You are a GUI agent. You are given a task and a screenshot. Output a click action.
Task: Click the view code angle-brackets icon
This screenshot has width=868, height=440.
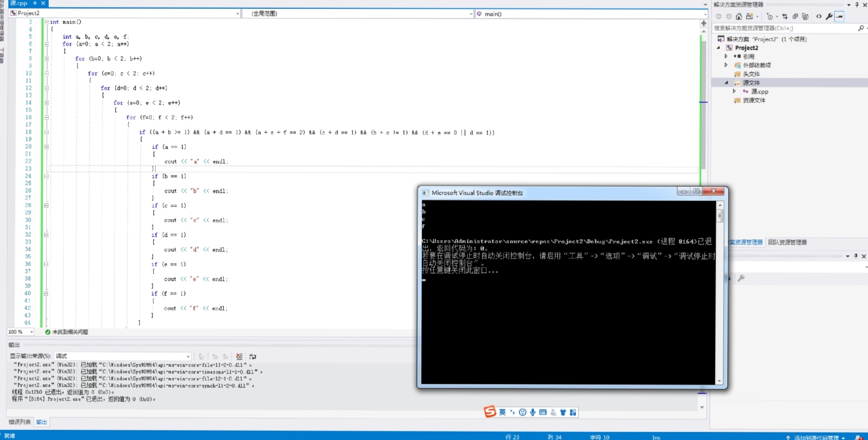pos(819,16)
